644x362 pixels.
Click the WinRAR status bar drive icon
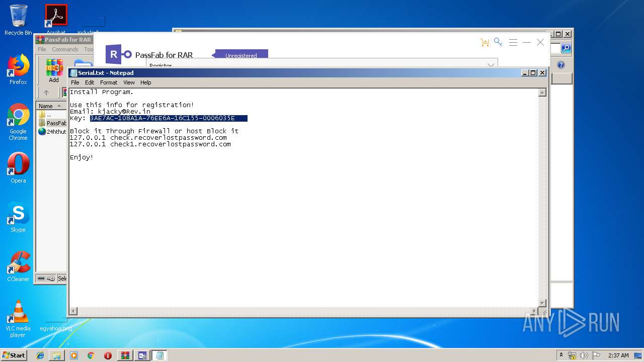pyautogui.click(x=41, y=279)
